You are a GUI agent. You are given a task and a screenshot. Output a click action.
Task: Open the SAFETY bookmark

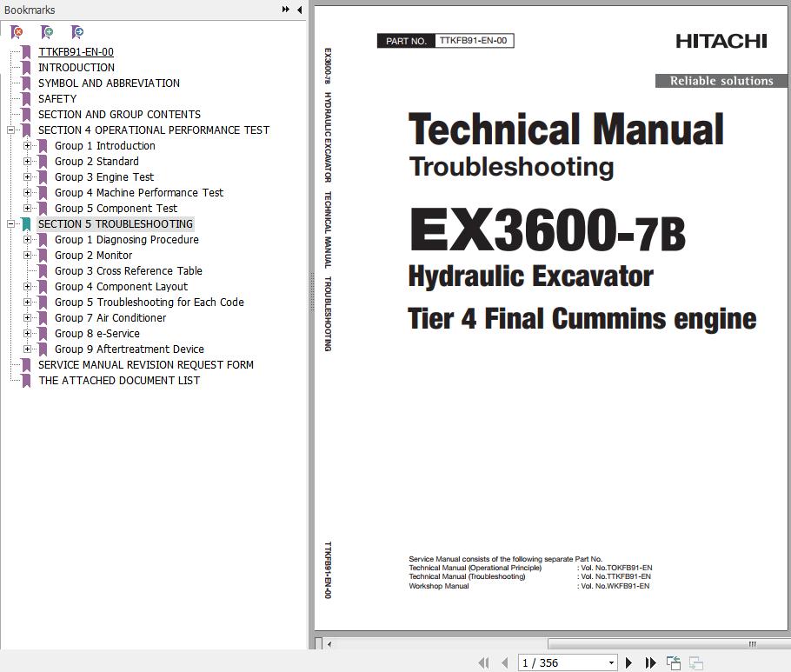pyautogui.click(x=57, y=99)
